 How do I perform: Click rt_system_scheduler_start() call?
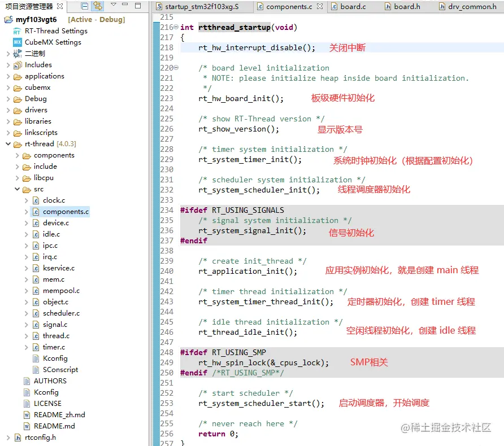click(261, 403)
